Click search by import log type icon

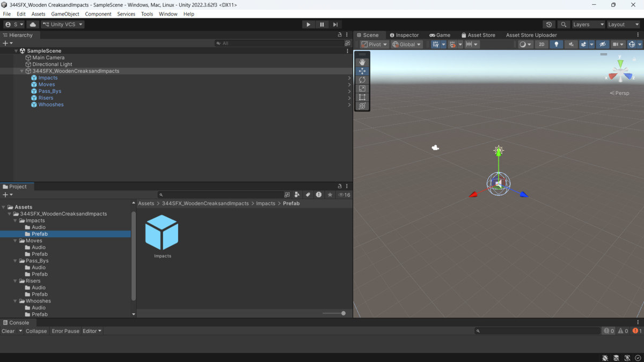pyautogui.click(x=319, y=195)
